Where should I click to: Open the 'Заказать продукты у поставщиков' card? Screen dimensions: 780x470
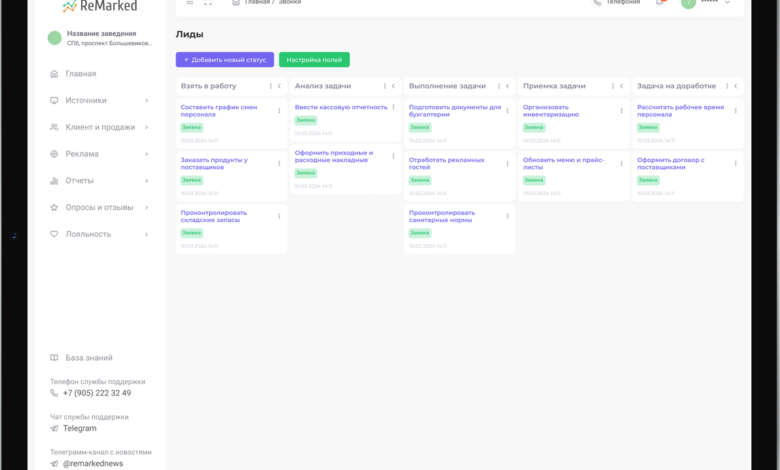[214, 164]
